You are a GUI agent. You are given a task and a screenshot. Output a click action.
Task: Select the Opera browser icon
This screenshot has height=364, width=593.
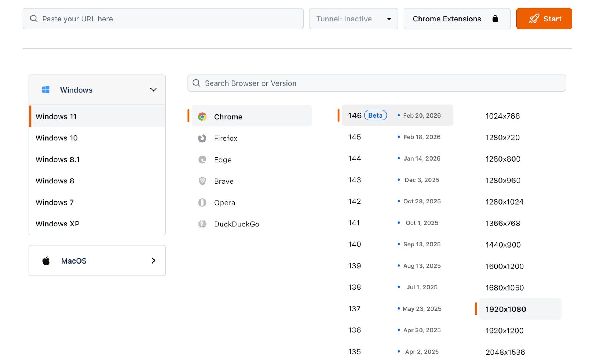click(x=202, y=202)
